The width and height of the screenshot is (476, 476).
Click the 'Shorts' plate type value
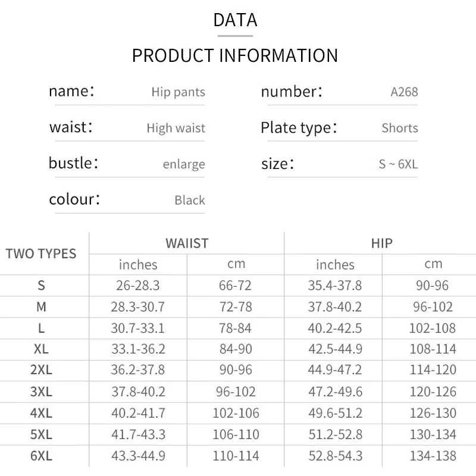(400, 128)
